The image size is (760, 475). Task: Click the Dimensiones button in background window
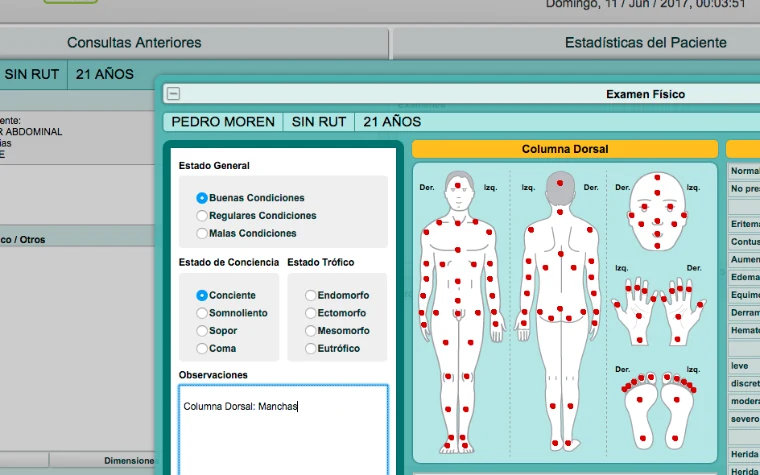click(102, 460)
